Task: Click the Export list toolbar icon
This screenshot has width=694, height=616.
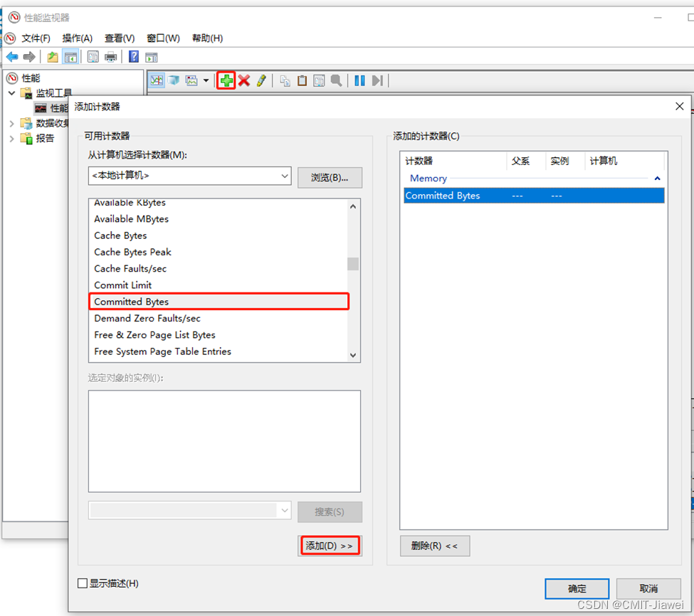Action: (93, 57)
